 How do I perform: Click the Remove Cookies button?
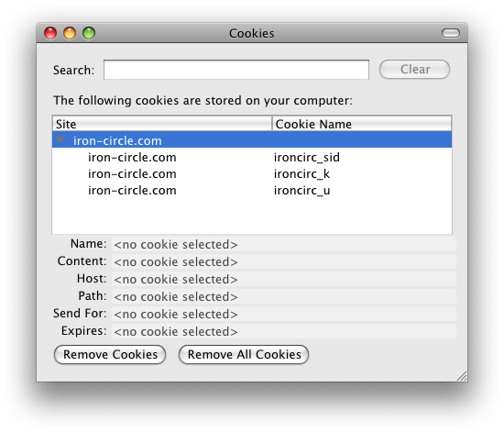[x=110, y=354]
